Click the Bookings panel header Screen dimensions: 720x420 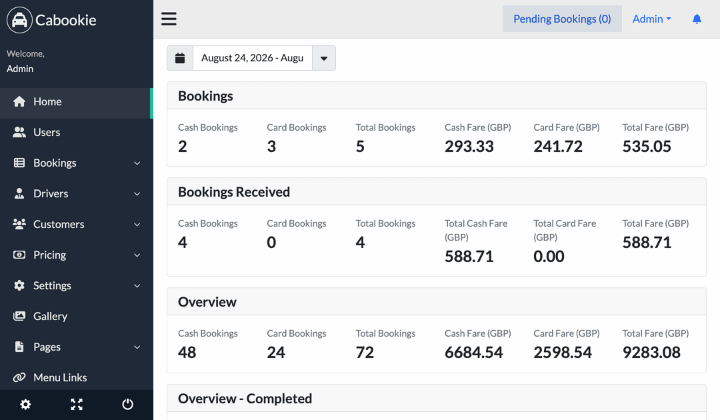coord(437,96)
